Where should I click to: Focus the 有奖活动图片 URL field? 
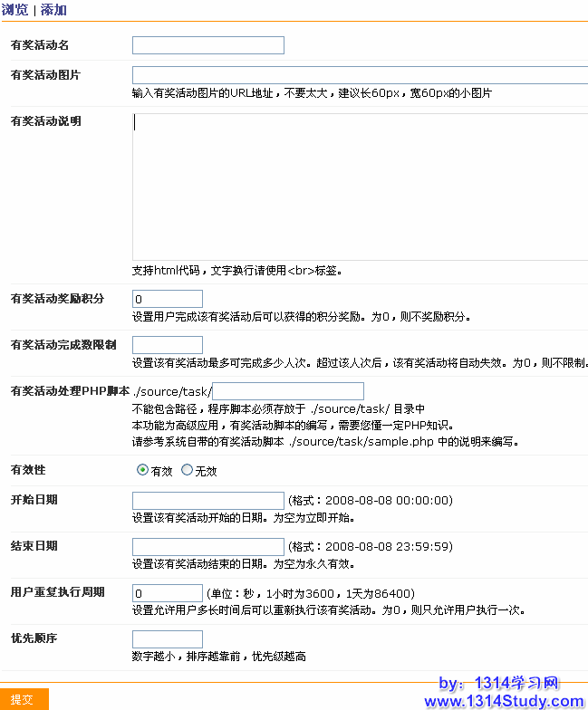pos(360,75)
